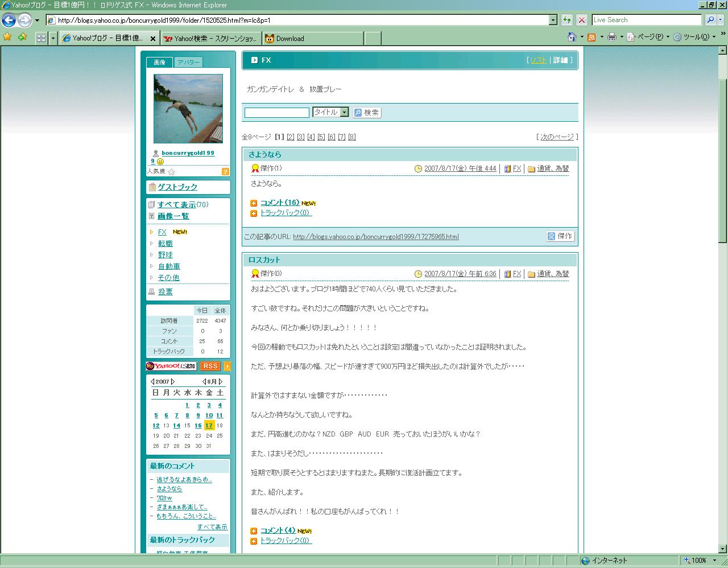The width and height of the screenshot is (728, 568).
Task: Open the ゲストブック guestbook link
Action: tap(177, 187)
